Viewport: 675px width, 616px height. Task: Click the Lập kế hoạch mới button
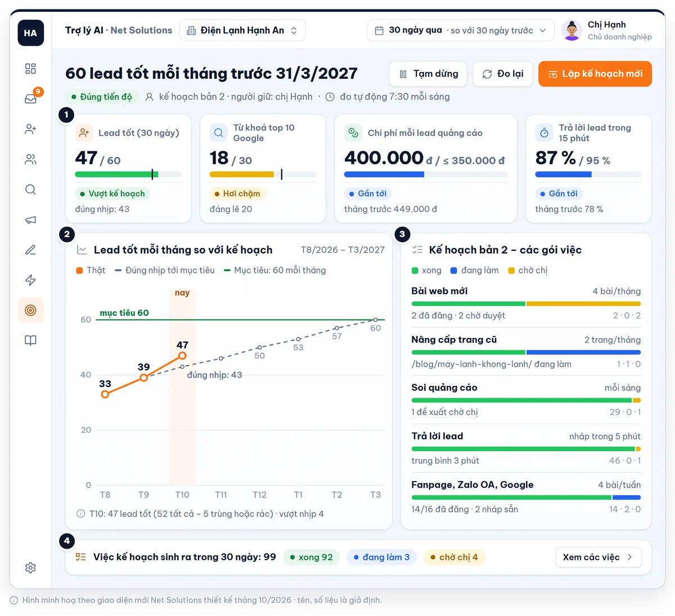click(595, 74)
